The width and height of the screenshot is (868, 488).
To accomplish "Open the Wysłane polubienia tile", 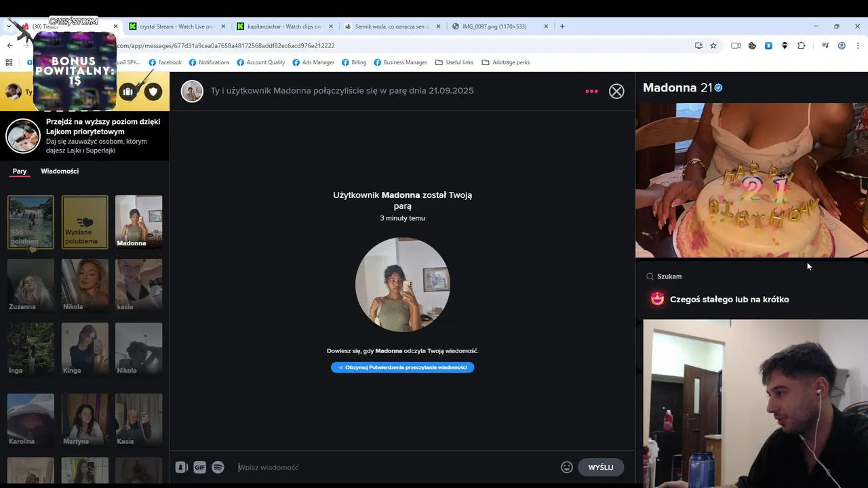I will click(x=85, y=222).
